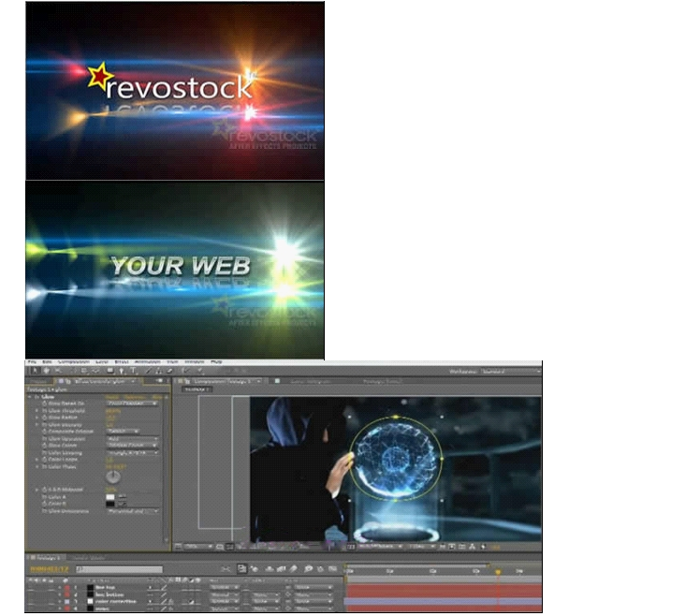This screenshot has height=616, width=700.
Task: Select the Clone Stamp tool
Action: [x=158, y=371]
